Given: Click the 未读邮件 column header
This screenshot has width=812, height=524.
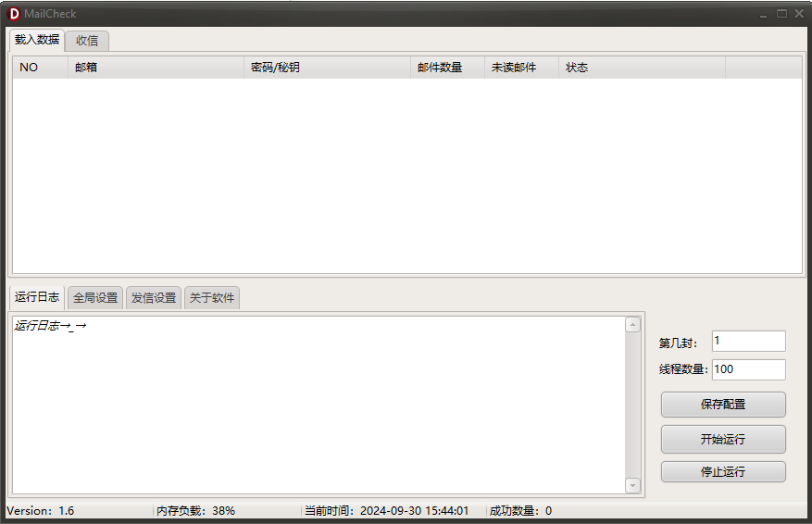Looking at the screenshot, I should 521,68.
